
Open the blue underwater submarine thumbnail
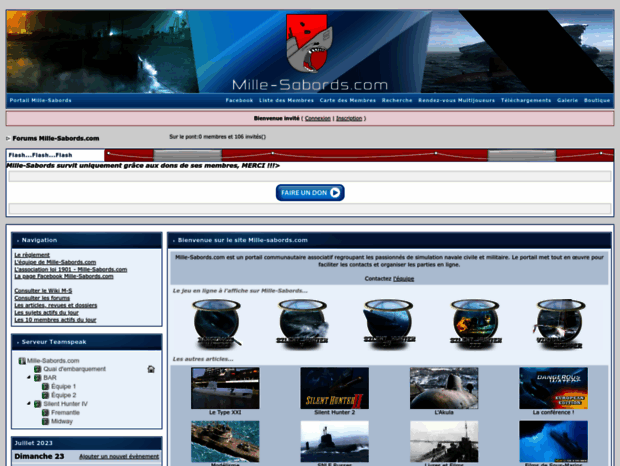(x=553, y=441)
